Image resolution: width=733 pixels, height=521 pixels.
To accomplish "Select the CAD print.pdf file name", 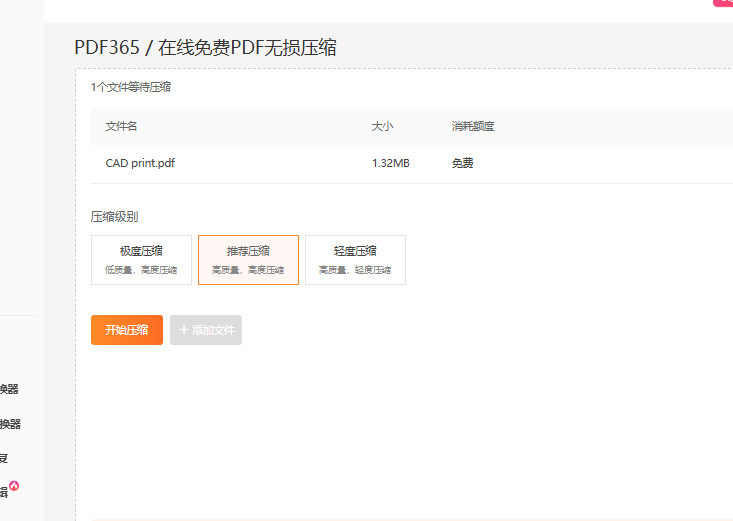I will click(141, 163).
